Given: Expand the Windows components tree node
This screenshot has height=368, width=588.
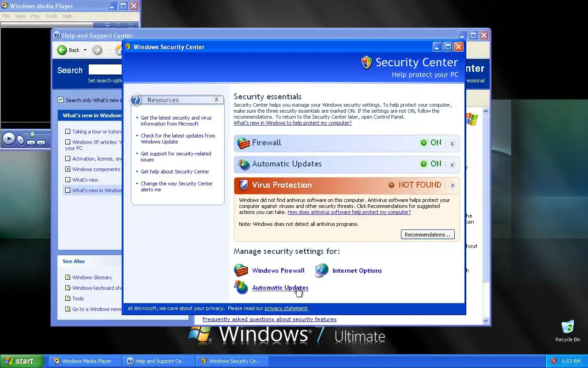Looking at the screenshot, I should click(x=68, y=169).
